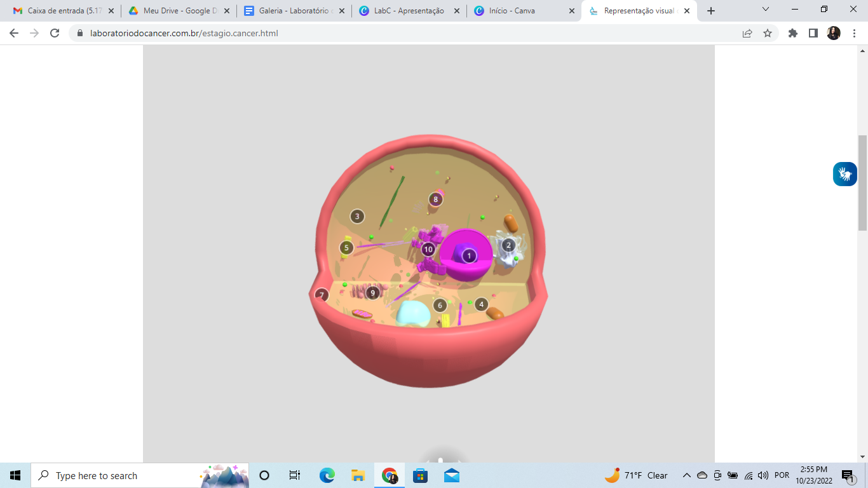868x488 pixels.
Task: Open Mail app from taskbar
Action: 451,475
